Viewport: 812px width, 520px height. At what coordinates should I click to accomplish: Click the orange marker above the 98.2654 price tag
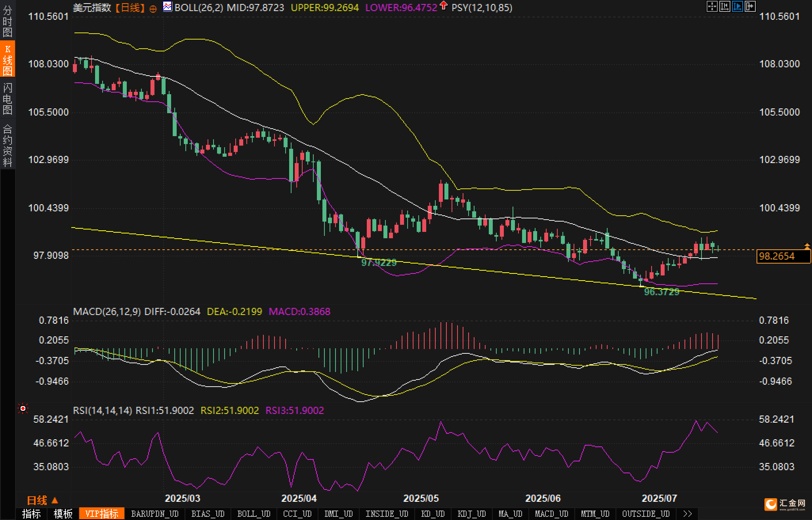(807, 246)
